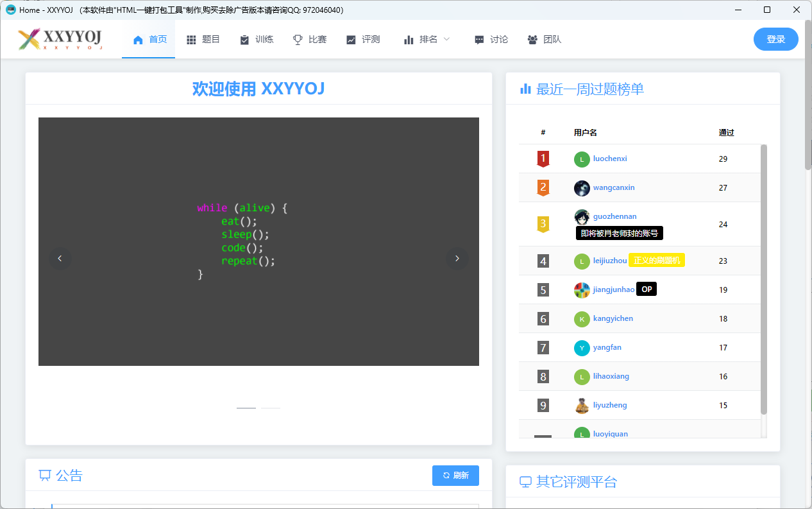Click luochenxi's passed count 29

723,159
